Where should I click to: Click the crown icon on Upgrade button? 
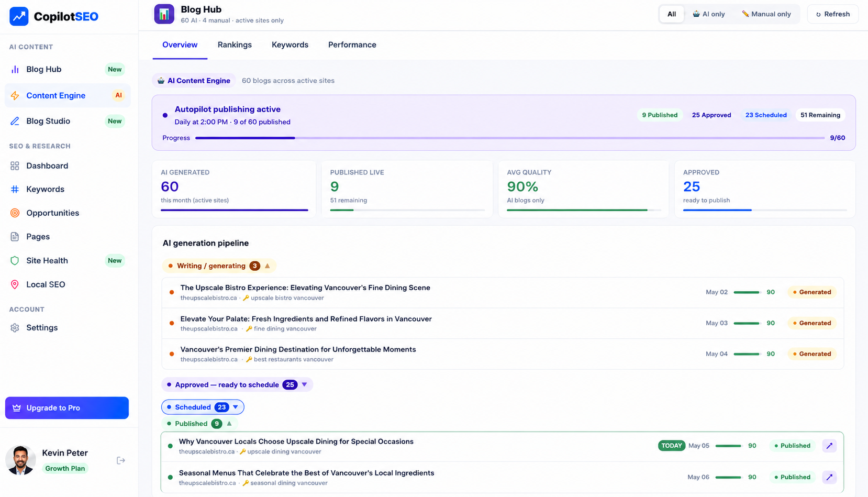(x=17, y=408)
